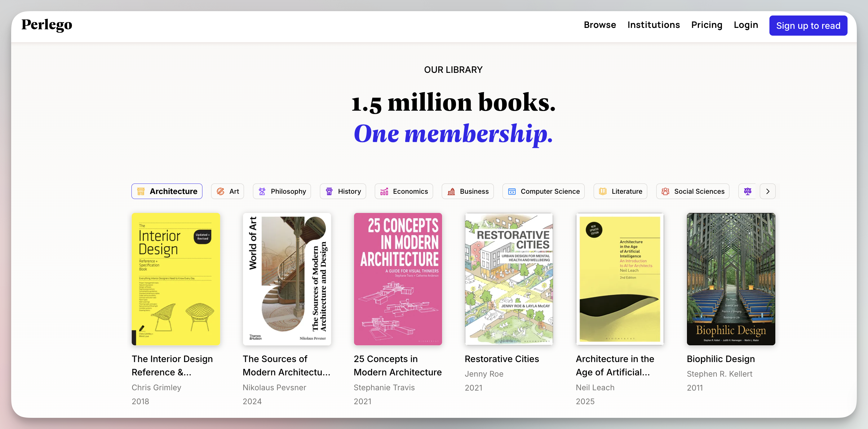Open the scales of justice category
868x429 pixels.
coord(747,192)
